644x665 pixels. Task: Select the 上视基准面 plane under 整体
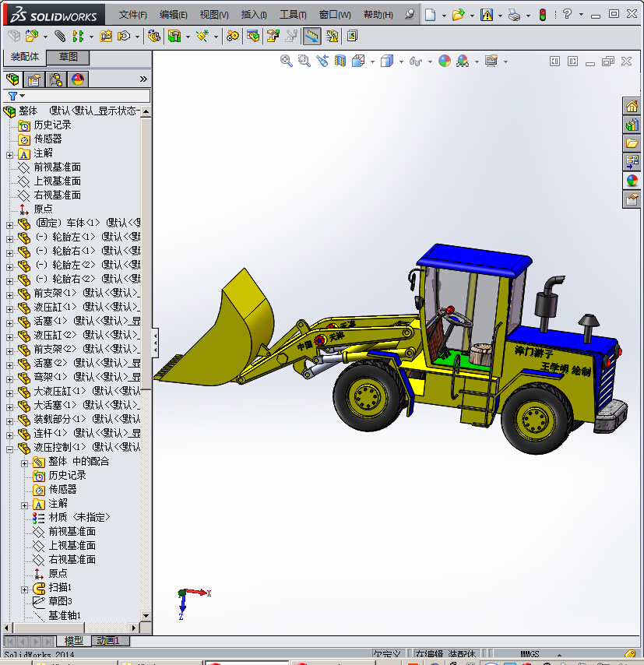(58, 181)
